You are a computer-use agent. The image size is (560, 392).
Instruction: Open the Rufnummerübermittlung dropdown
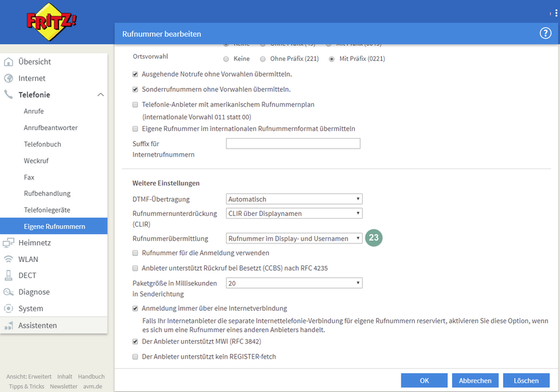tap(294, 238)
